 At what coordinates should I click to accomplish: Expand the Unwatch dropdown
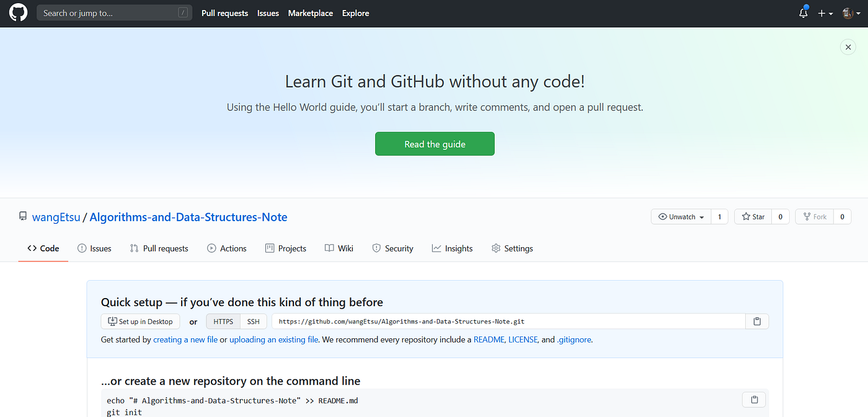click(x=681, y=217)
